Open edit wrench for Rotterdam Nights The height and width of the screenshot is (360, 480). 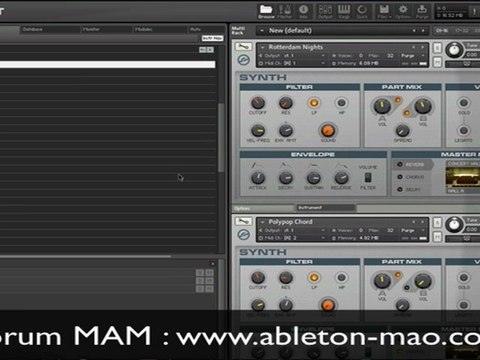(243, 47)
